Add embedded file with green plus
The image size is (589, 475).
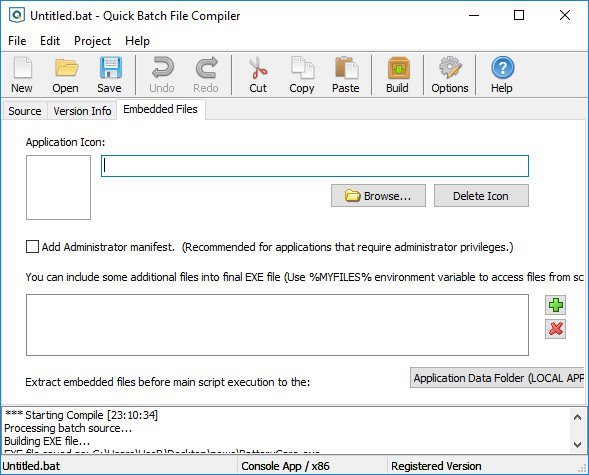(x=556, y=305)
